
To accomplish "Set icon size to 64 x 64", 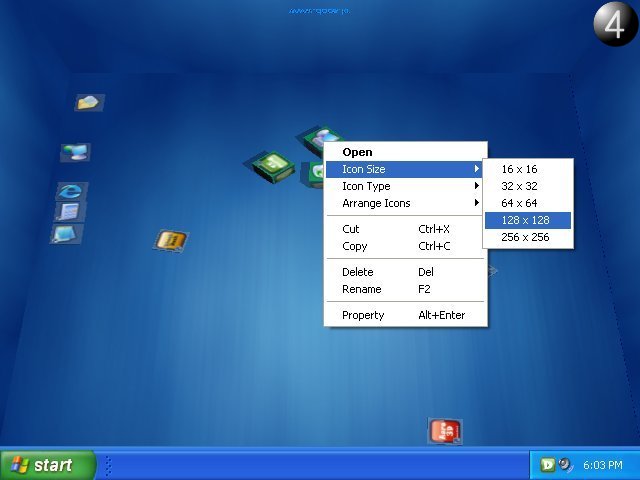I will [x=528, y=203].
